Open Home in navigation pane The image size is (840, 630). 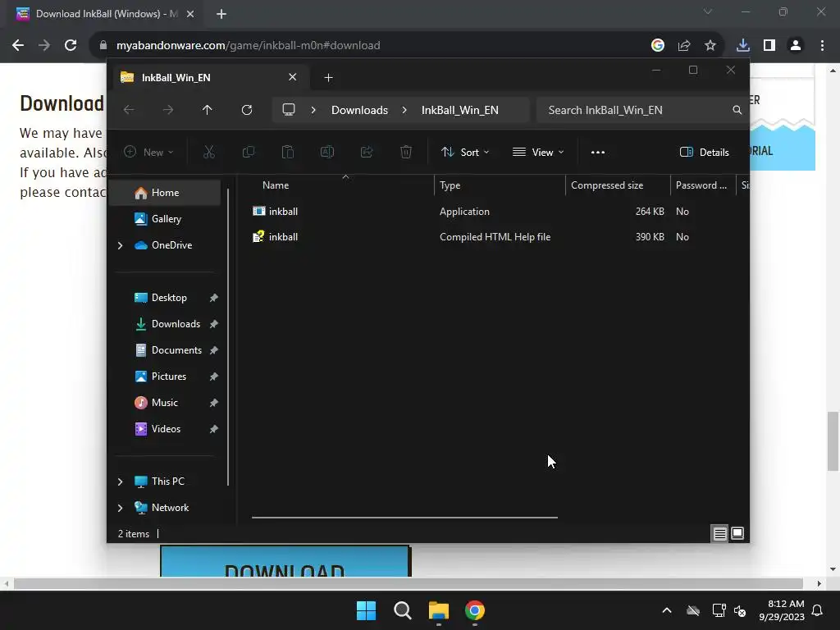point(165,193)
